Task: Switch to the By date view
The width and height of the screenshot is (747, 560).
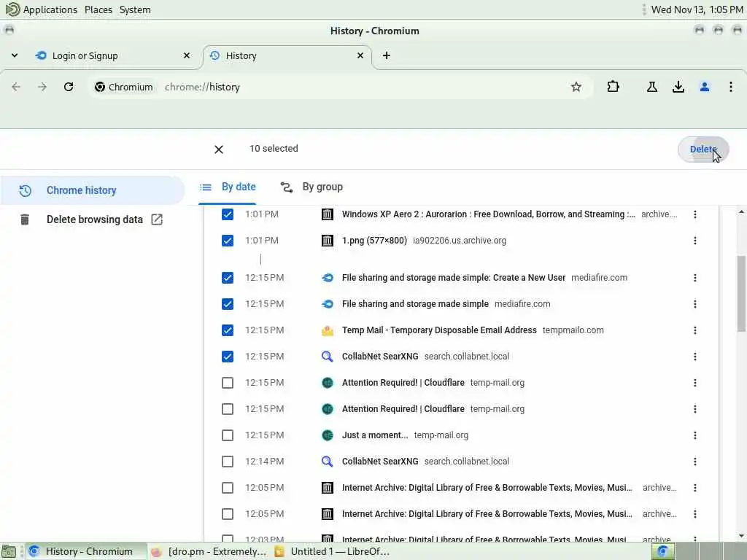Action: click(228, 187)
